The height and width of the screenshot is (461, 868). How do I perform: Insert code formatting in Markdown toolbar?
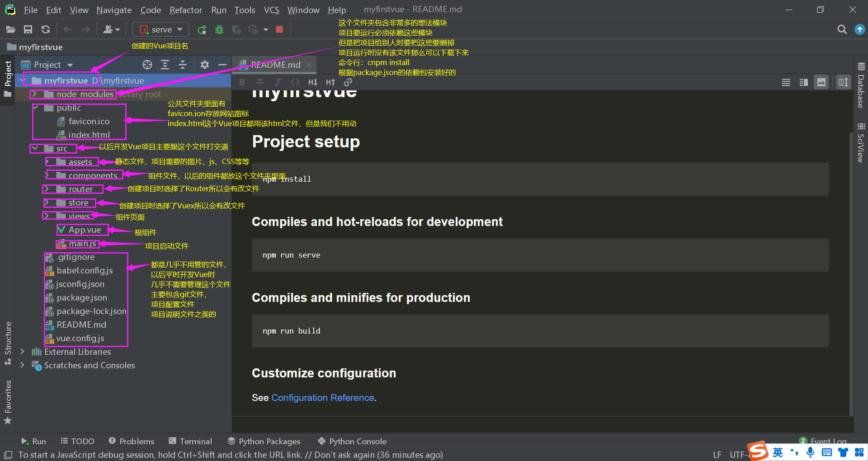click(295, 82)
